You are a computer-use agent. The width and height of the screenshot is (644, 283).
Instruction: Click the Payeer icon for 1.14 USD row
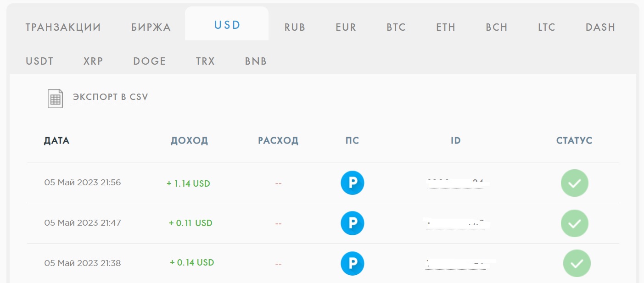click(x=352, y=183)
